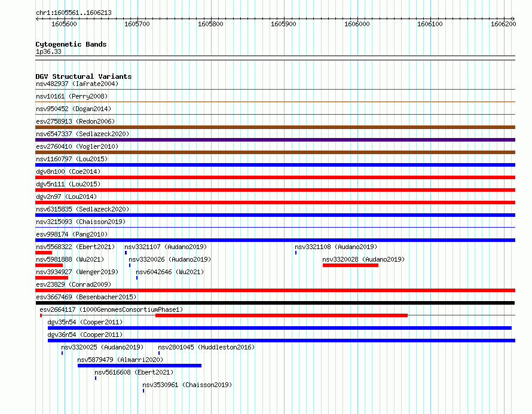Open dgv5n111 (Lou2015) variant label
This screenshot has height=414, width=532.
(x=68, y=184)
